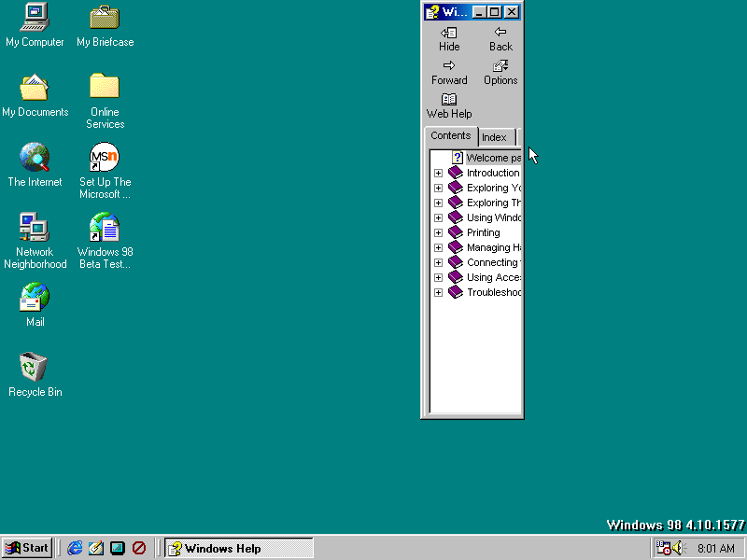Expand the "Managing Ha..." tree node
Viewport: 747px width, 560px height.
point(438,247)
